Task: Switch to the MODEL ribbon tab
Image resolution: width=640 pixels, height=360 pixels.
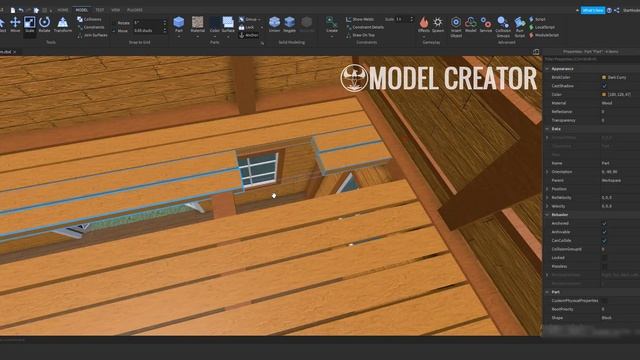Action: click(x=82, y=10)
